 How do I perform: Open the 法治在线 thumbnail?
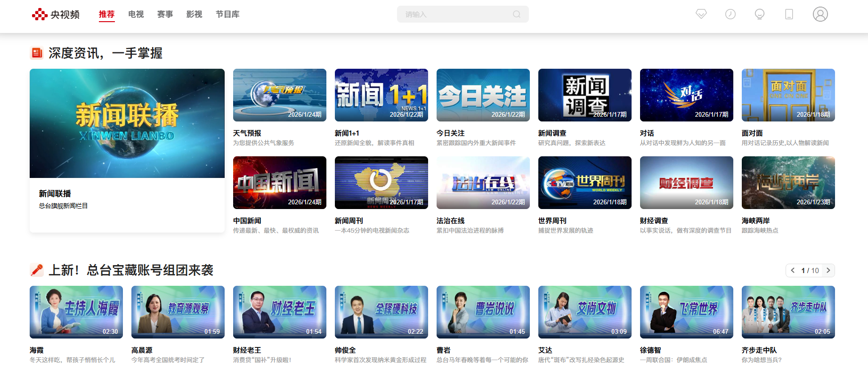(x=483, y=183)
